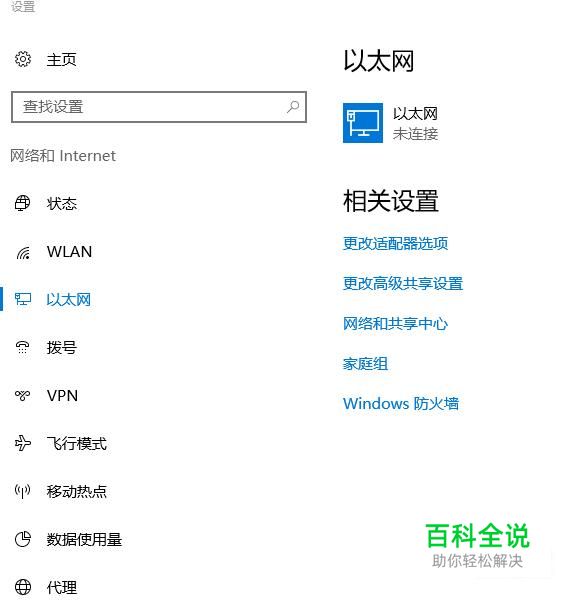Viewport: 576px width, 602px height.
Task: Click the airplane mode icon
Action: 23,443
